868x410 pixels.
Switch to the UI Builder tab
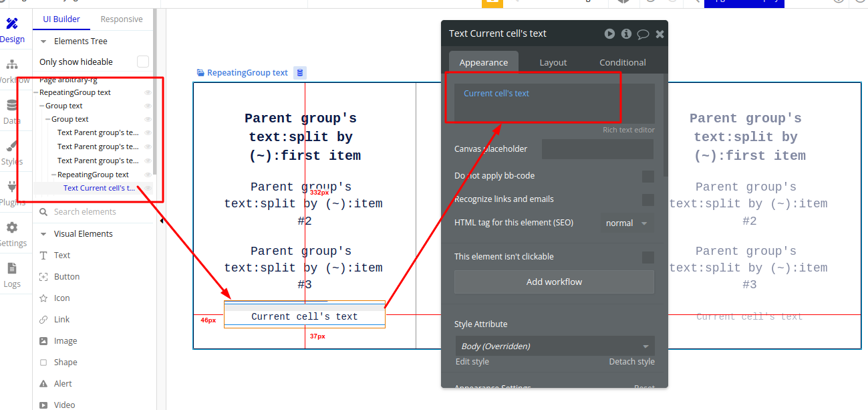pyautogui.click(x=61, y=19)
